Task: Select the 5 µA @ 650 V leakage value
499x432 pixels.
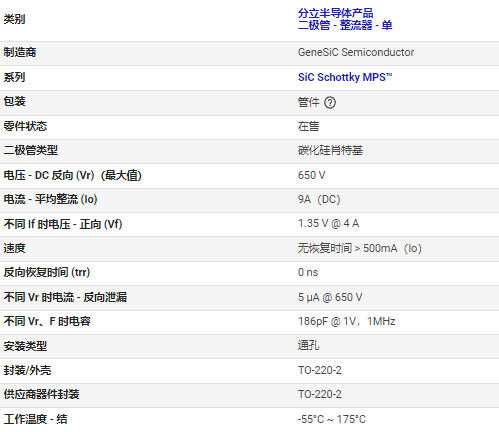Action: [330, 297]
